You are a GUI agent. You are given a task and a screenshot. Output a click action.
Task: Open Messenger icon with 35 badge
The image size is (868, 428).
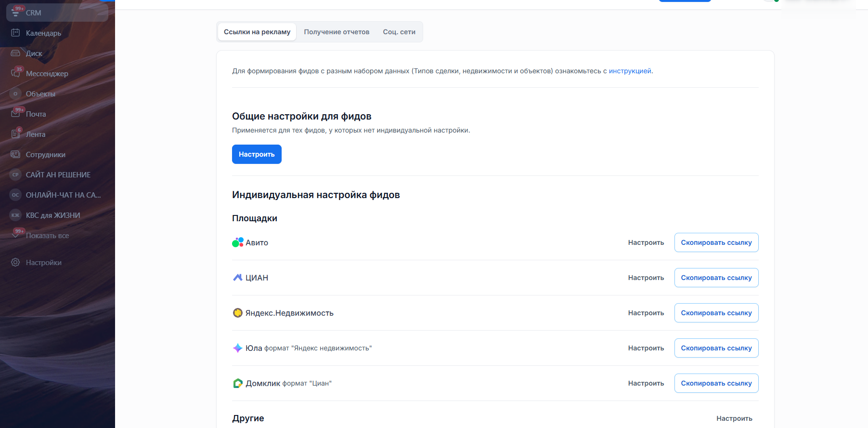pos(15,73)
